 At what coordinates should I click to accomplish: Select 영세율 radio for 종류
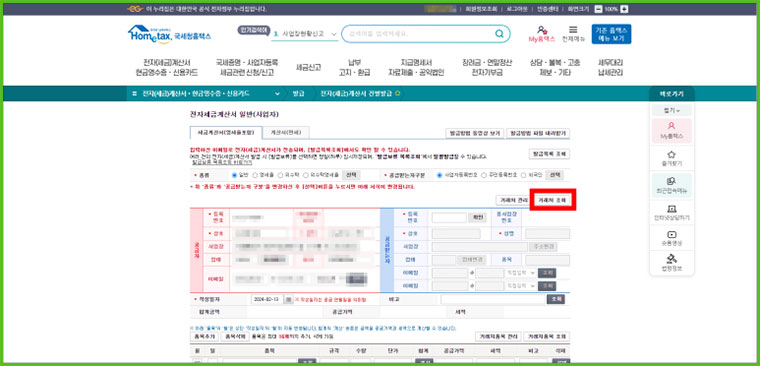click(255, 175)
